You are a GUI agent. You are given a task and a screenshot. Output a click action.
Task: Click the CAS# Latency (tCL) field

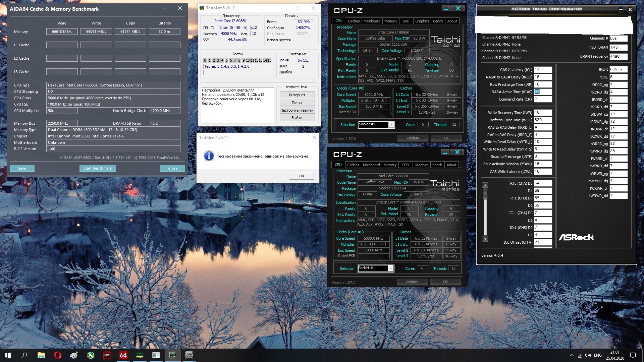tap(542, 70)
